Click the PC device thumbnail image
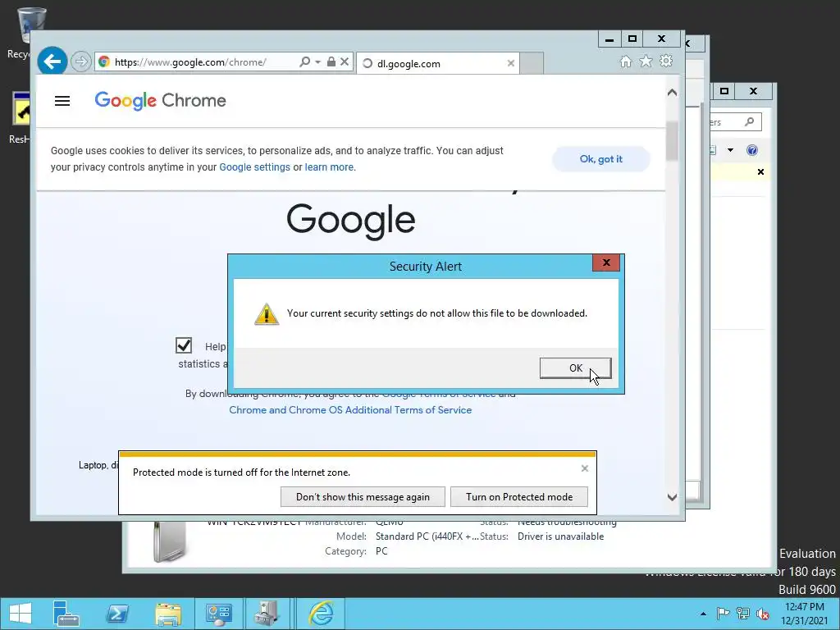Screen dimensions: 840x630 170,541
